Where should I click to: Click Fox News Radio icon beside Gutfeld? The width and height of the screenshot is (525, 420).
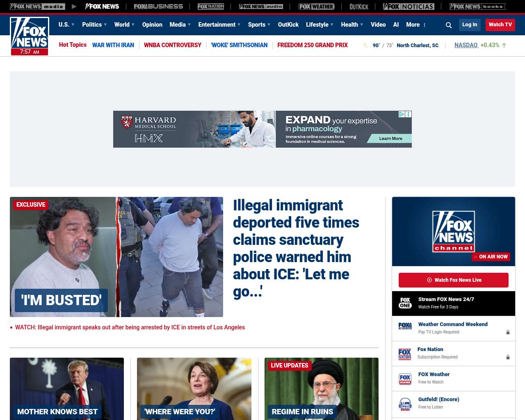click(x=405, y=404)
